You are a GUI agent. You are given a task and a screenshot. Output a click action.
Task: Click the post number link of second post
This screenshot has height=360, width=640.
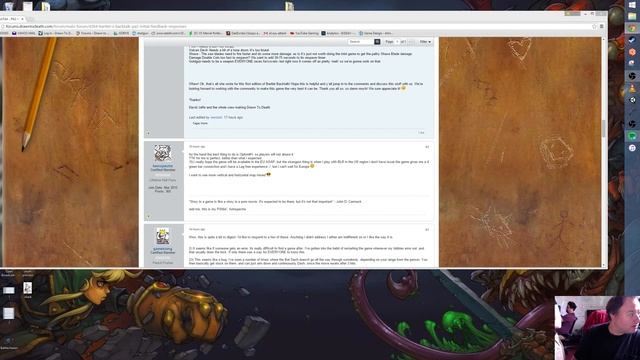click(x=427, y=147)
